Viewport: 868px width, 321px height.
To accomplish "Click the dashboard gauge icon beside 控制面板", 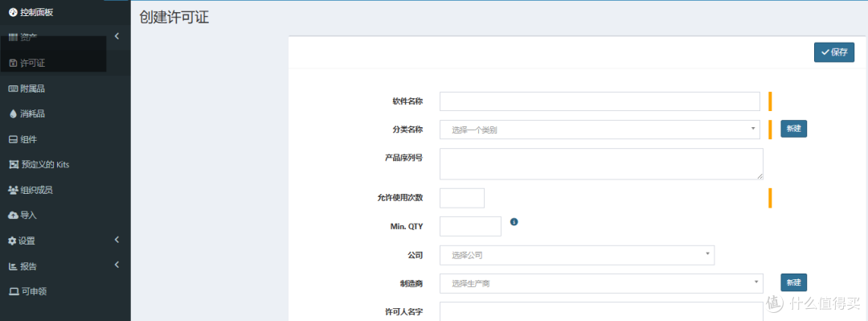I will [13, 12].
